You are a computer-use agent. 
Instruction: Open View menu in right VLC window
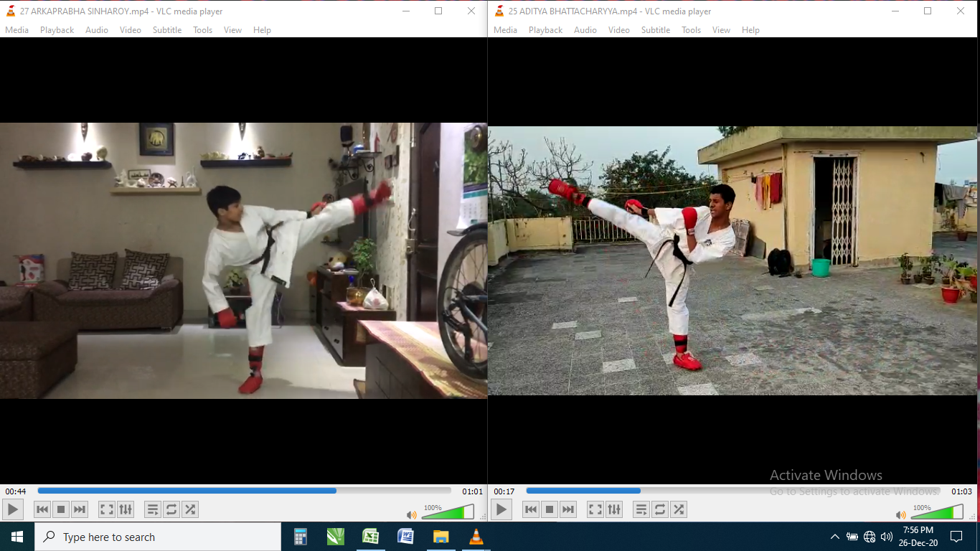[722, 30]
